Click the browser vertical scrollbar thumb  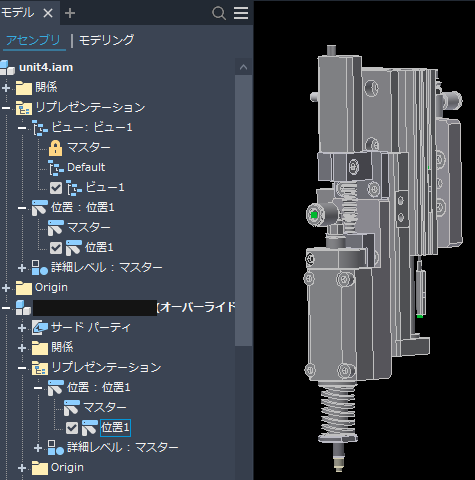(x=243, y=211)
